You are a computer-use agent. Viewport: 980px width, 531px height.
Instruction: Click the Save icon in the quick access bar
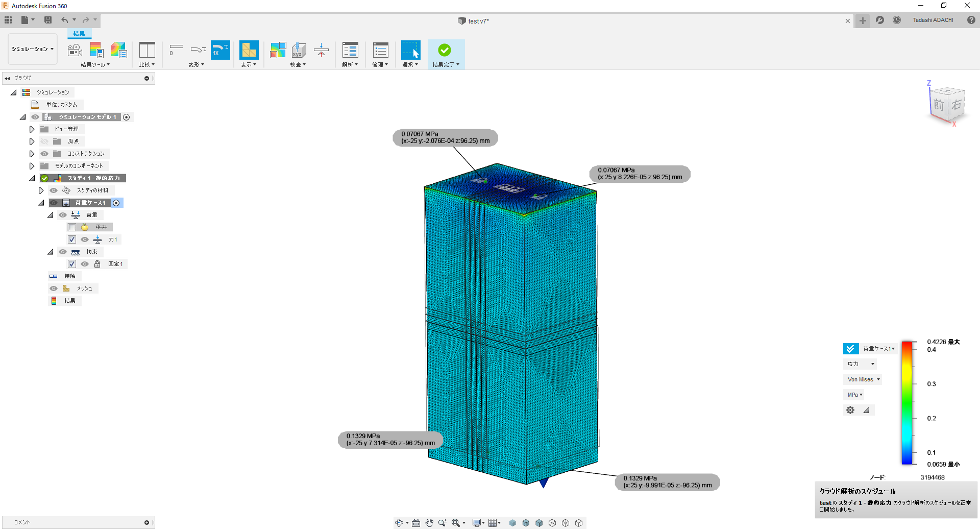[48, 20]
